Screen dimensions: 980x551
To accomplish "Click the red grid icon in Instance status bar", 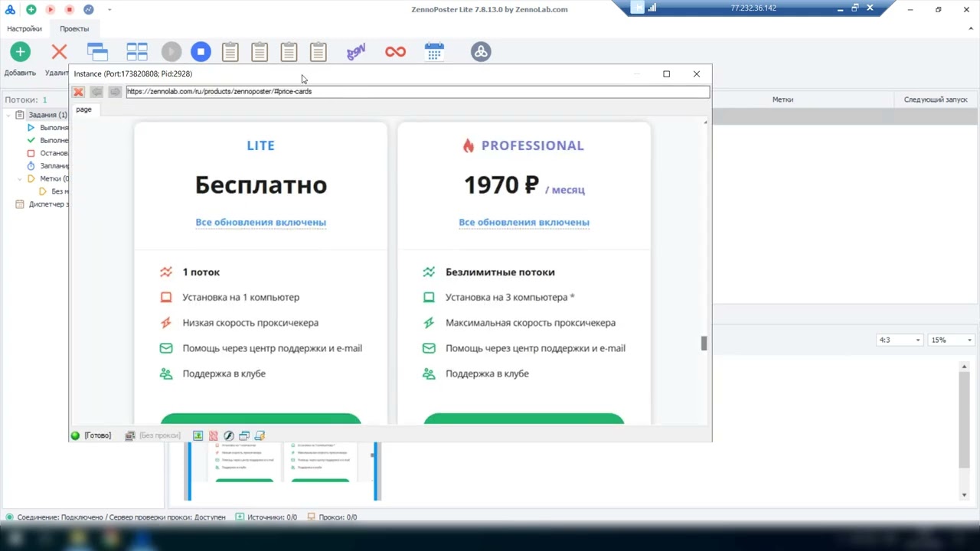I will 214,435.
